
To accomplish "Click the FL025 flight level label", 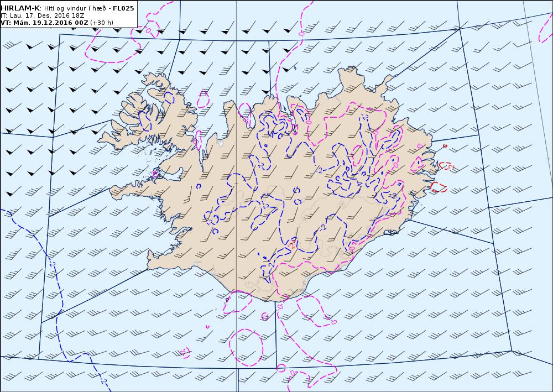I will click(123, 8).
